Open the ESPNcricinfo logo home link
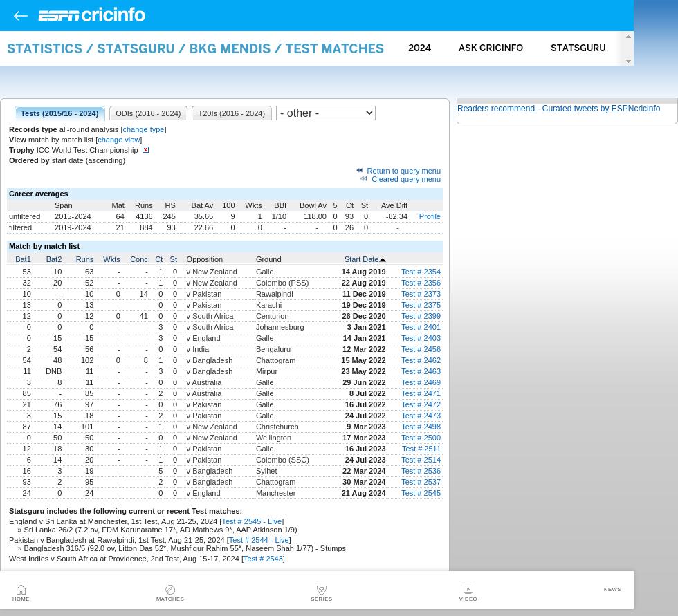This screenshot has height=616, width=678. point(91,15)
